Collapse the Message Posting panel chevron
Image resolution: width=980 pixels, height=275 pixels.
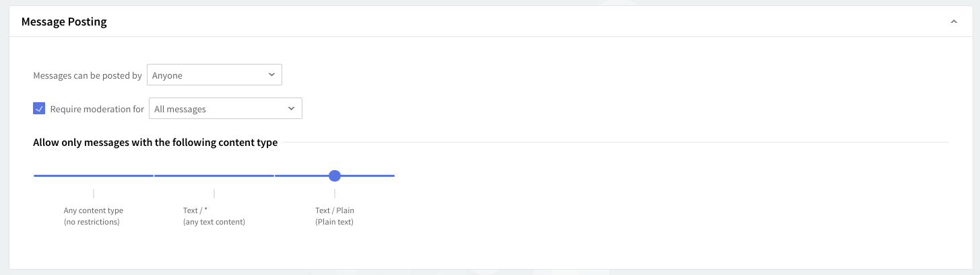point(953,22)
